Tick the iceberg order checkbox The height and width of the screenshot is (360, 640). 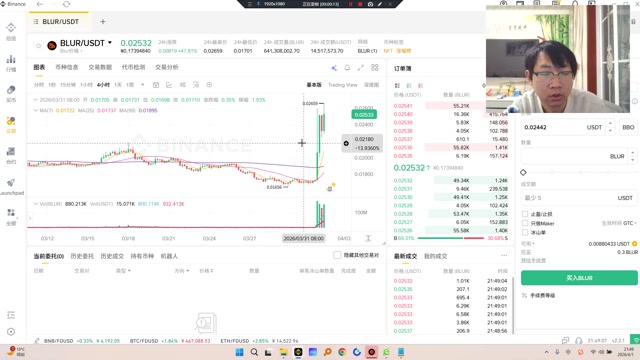(525, 232)
